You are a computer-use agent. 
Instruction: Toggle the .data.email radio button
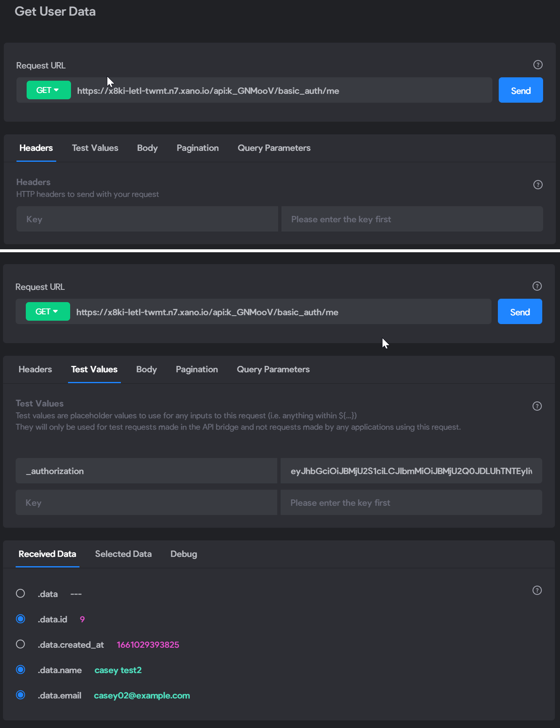20,695
